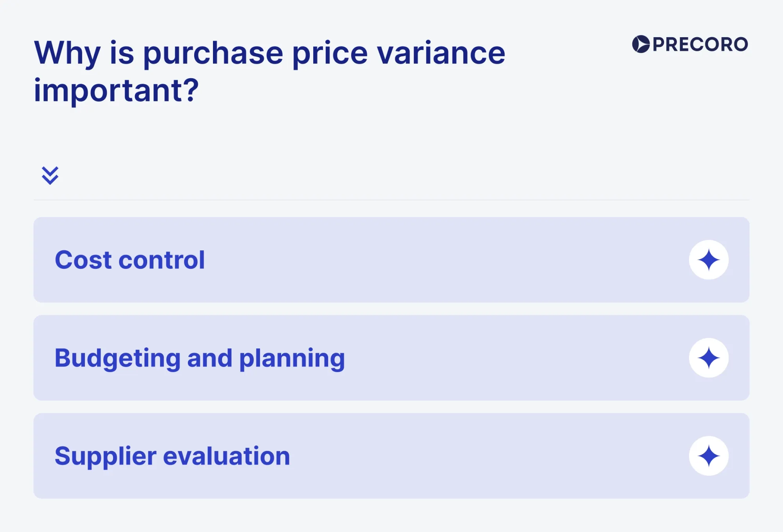Click the white circle beside Supplier evaluation
Screen dimensions: 783x532
click(x=709, y=456)
